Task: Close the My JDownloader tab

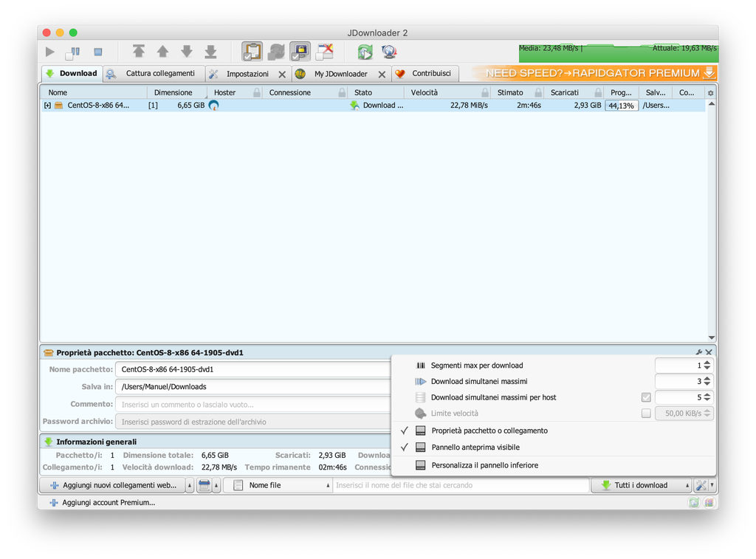Action: coord(382,75)
